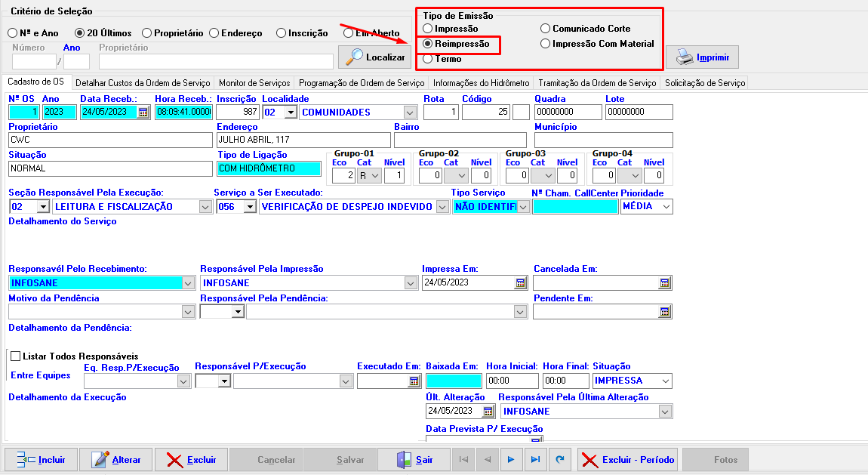Open the Informações do Hidrômetro tab

[482, 83]
